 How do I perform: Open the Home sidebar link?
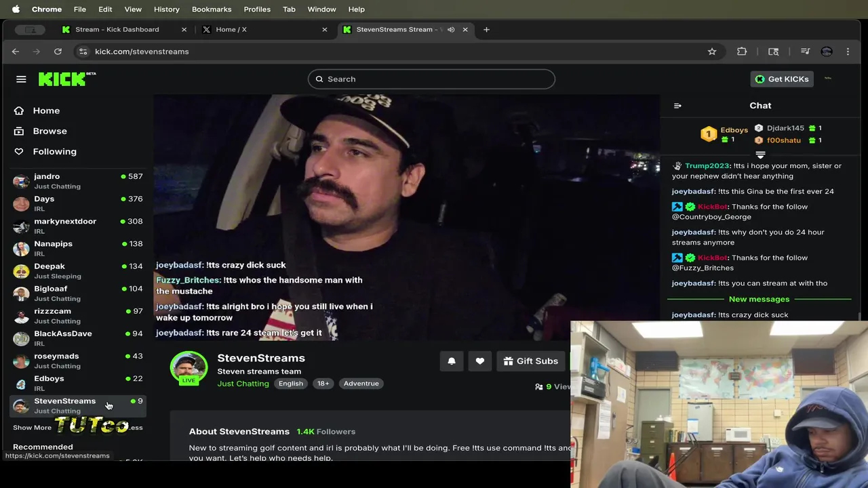coord(46,110)
